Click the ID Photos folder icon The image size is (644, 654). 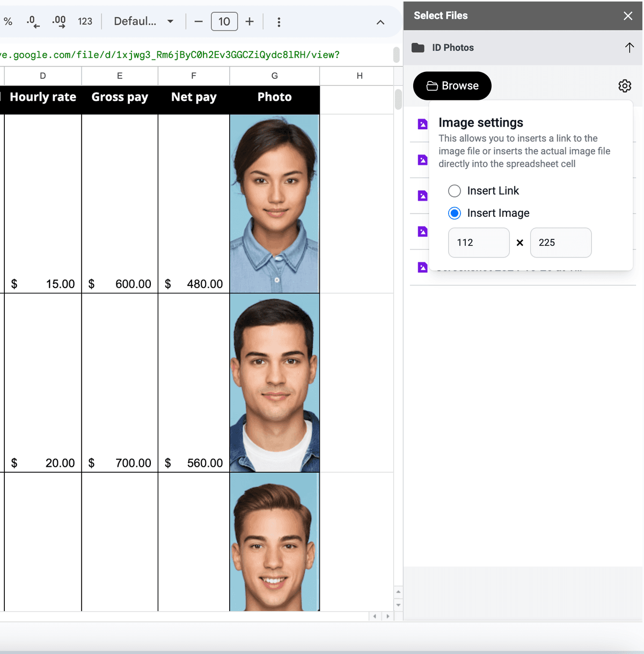click(418, 48)
